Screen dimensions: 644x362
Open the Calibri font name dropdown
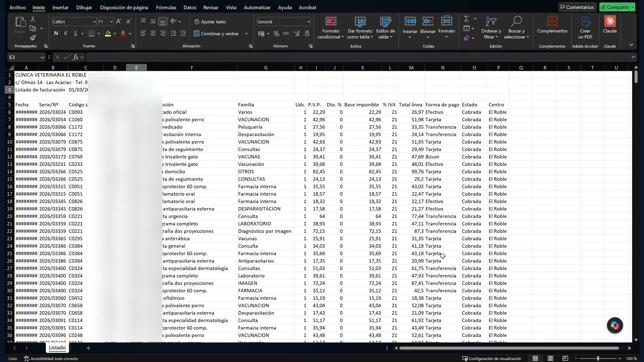tap(94, 22)
